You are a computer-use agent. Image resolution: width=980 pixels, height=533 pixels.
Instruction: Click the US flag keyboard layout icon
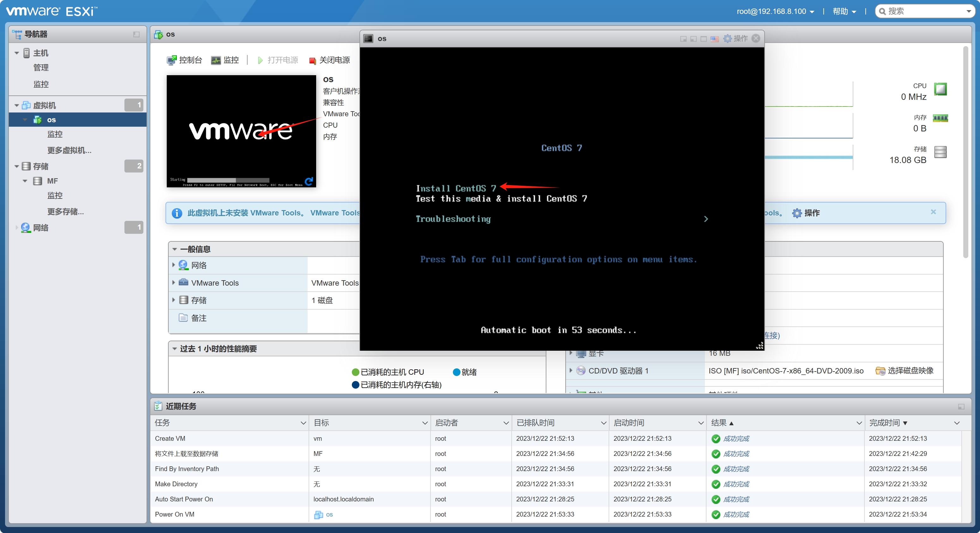[714, 39]
